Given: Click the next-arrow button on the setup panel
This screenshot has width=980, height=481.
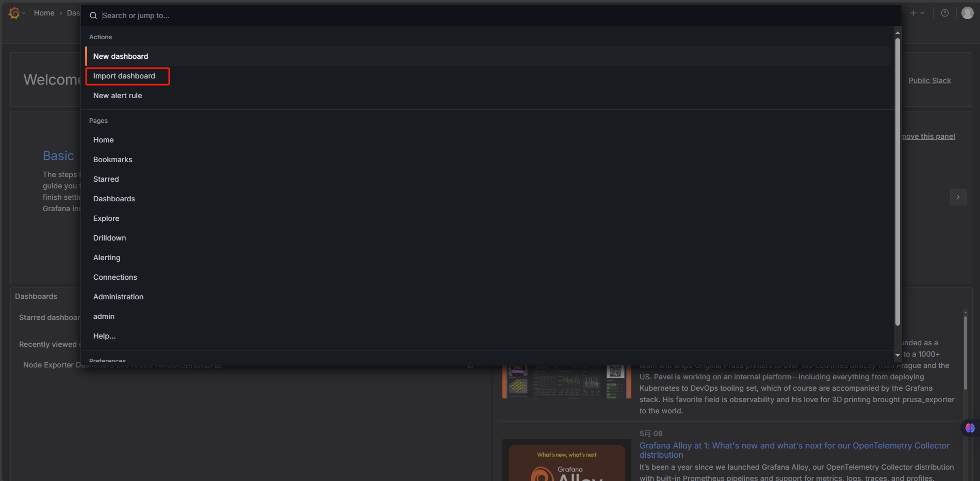Looking at the screenshot, I should [x=958, y=197].
